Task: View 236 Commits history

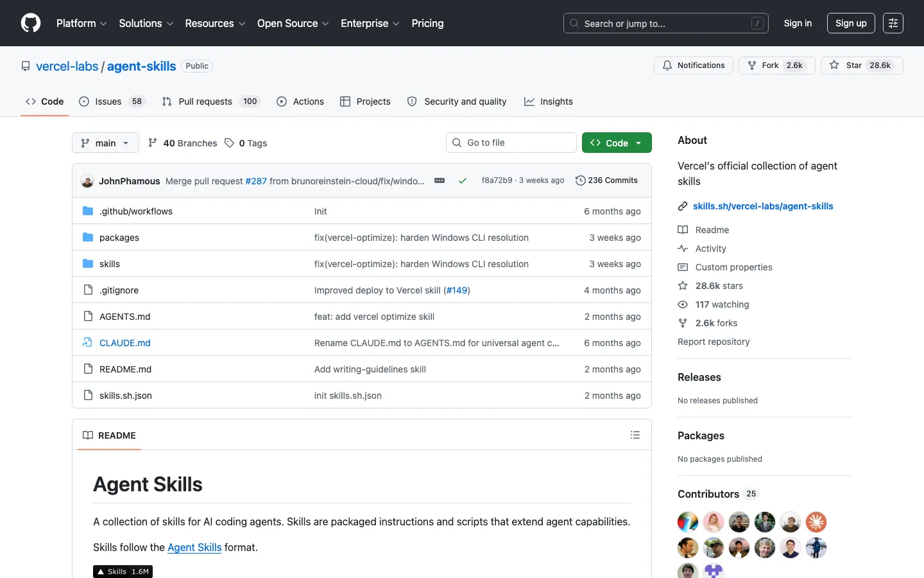Action: coord(606,180)
